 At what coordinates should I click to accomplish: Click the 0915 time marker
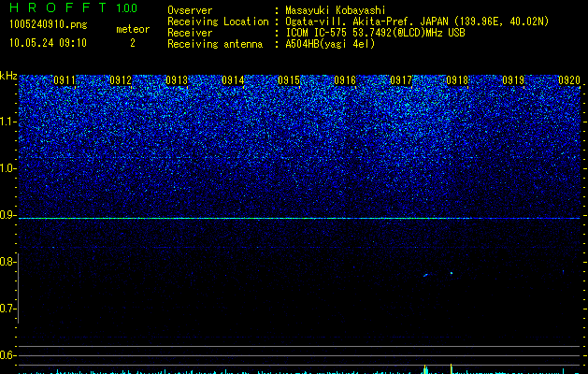click(x=289, y=80)
